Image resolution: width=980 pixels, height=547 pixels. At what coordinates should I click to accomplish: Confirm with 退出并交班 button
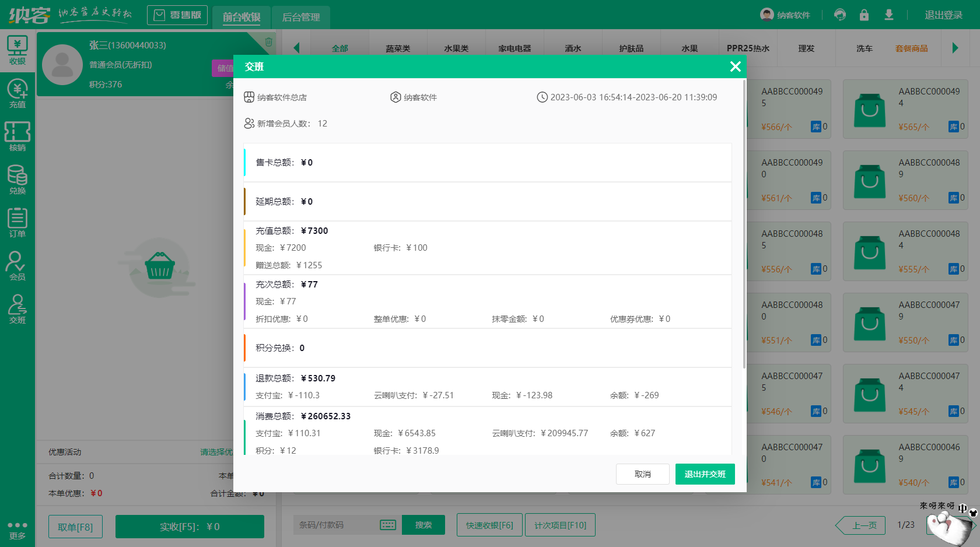pyautogui.click(x=705, y=474)
